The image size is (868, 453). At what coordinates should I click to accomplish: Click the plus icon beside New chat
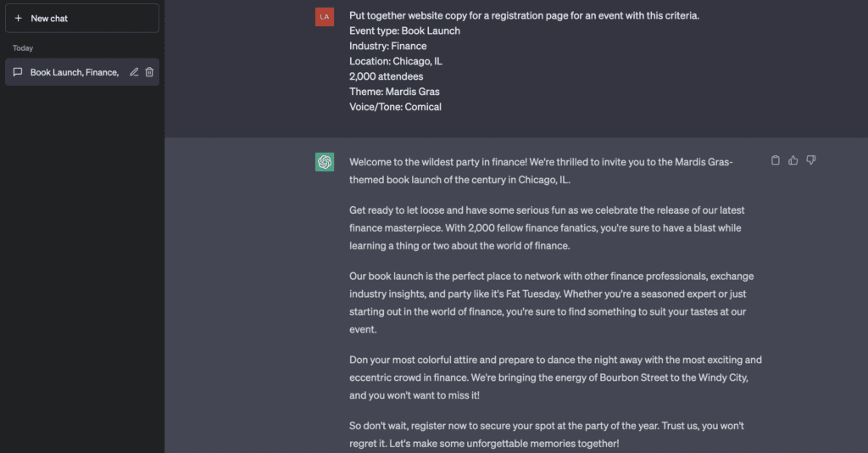[x=19, y=19]
